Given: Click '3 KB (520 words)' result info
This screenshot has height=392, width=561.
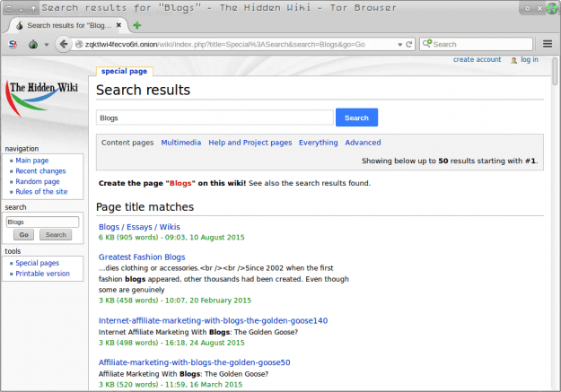Looking at the screenshot, I should pos(171,385).
